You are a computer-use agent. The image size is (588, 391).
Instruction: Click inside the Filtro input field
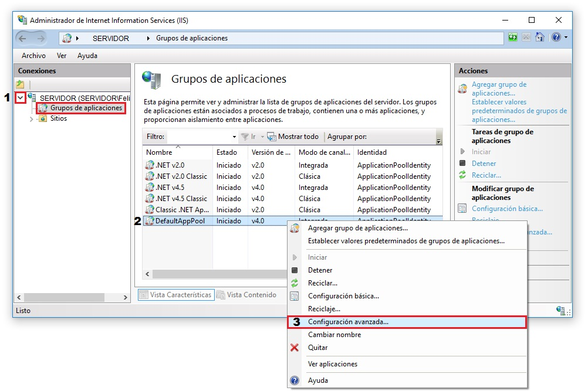199,137
